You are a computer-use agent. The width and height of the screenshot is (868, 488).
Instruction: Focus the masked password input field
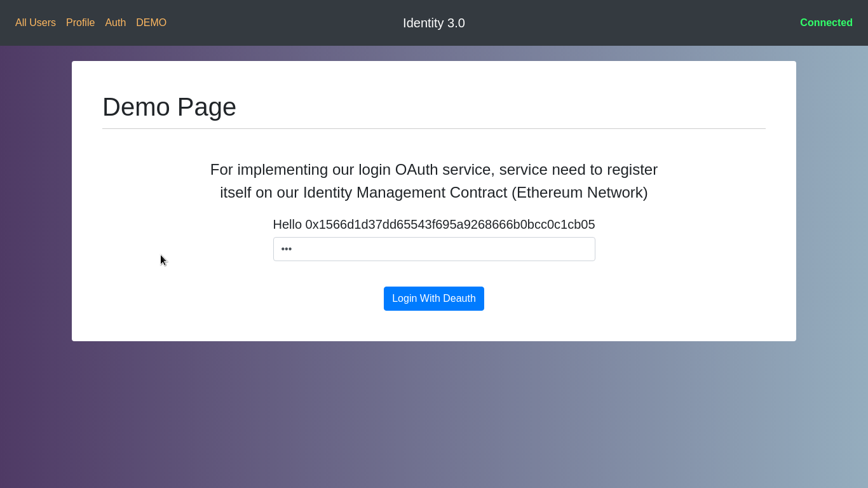click(x=434, y=249)
